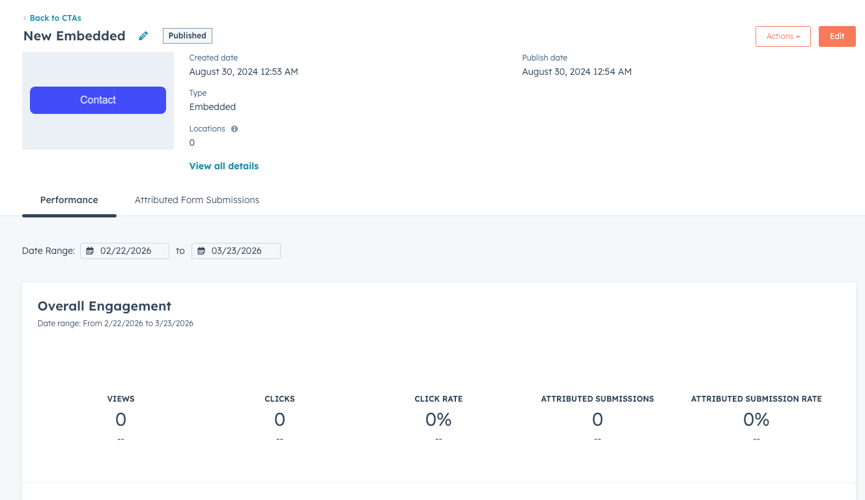Click the Locations info icon
865x500 pixels.
coord(234,129)
